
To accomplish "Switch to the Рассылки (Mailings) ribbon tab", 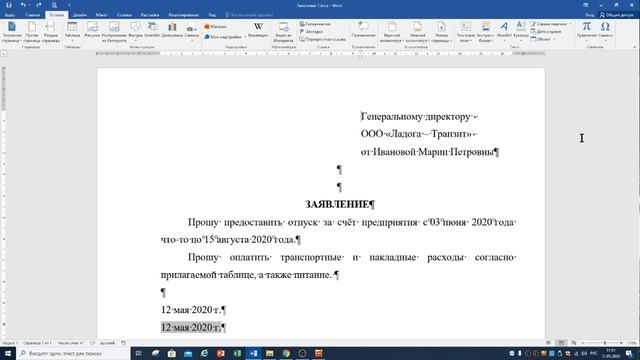I will pos(150,15).
